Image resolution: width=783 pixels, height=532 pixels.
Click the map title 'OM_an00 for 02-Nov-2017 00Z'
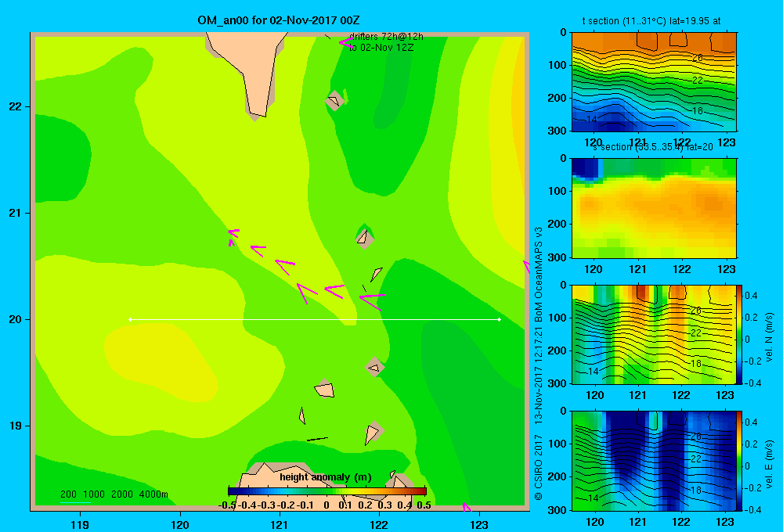[279, 20]
